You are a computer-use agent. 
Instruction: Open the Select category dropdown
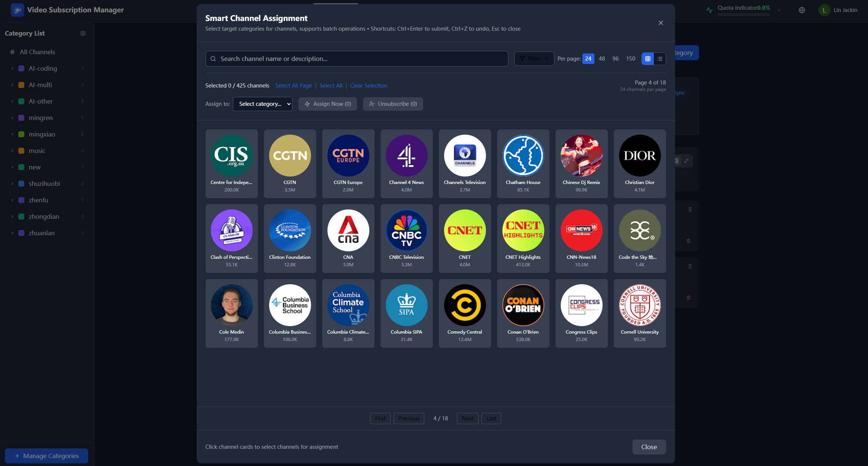click(x=262, y=104)
